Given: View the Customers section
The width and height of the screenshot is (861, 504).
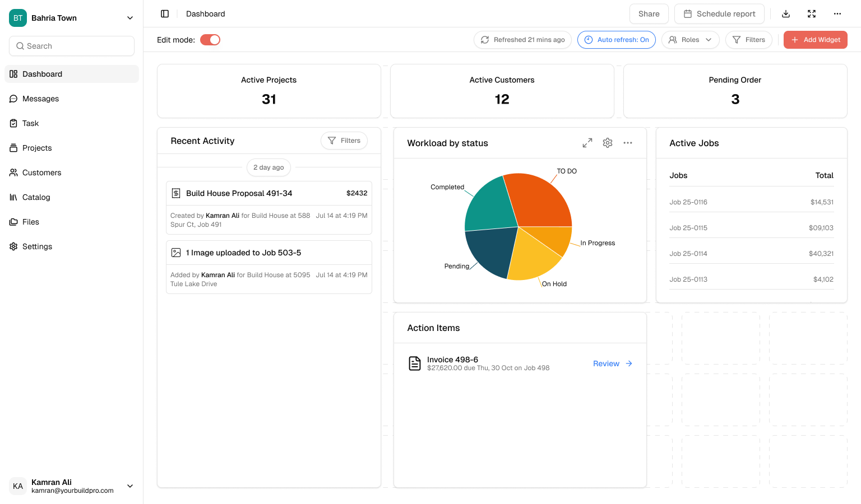Looking at the screenshot, I should coord(41,172).
